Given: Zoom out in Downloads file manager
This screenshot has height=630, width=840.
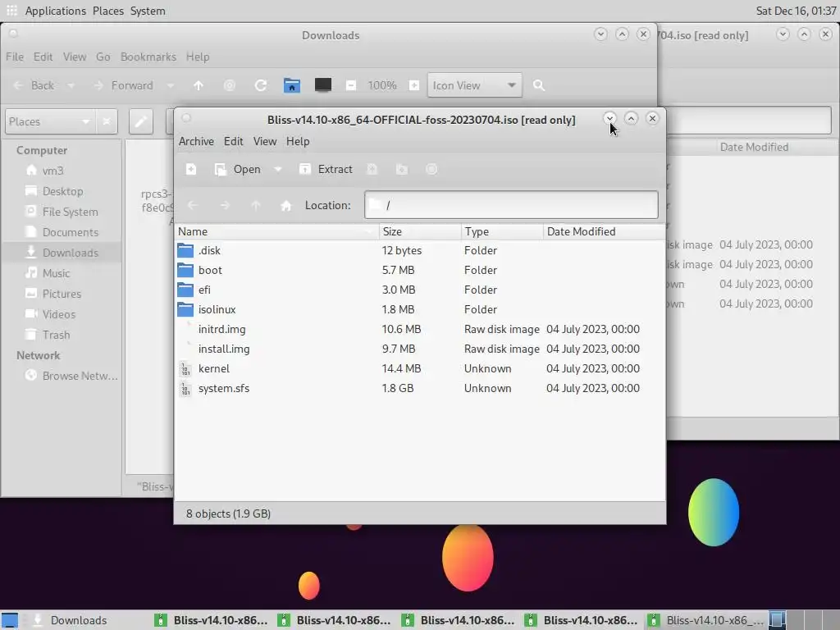Looking at the screenshot, I should 351,85.
